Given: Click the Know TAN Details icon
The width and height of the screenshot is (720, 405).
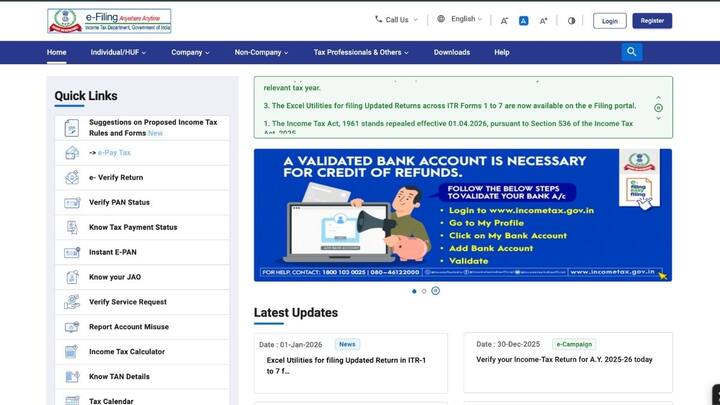Looking at the screenshot, I should coord(72,377).
